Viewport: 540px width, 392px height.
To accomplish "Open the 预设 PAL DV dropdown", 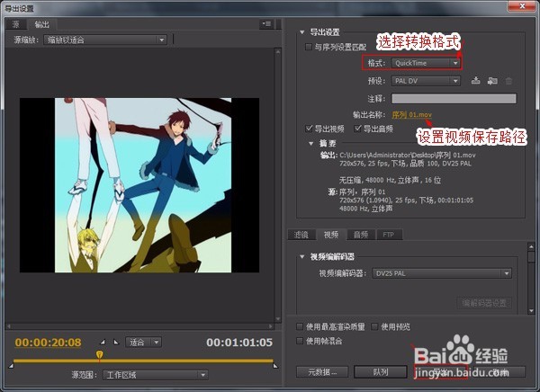I will pyautogui.click(x=426, y=81).
